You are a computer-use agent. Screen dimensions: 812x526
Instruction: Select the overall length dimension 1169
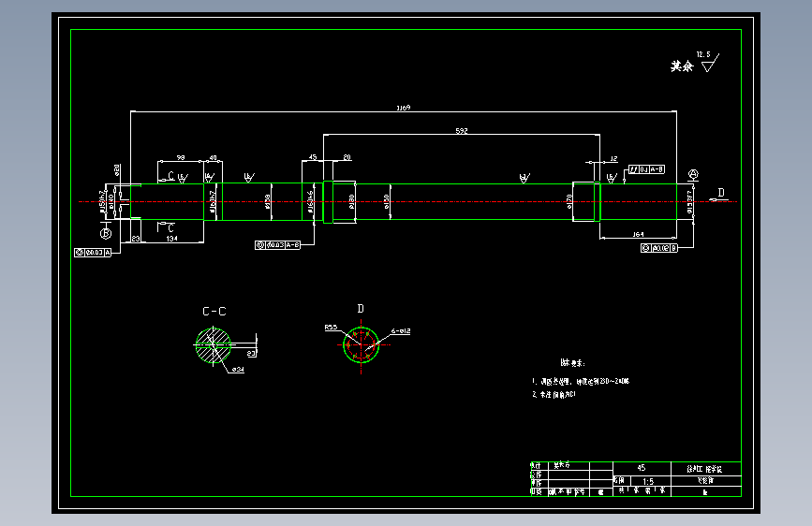(x=404, y=108)
